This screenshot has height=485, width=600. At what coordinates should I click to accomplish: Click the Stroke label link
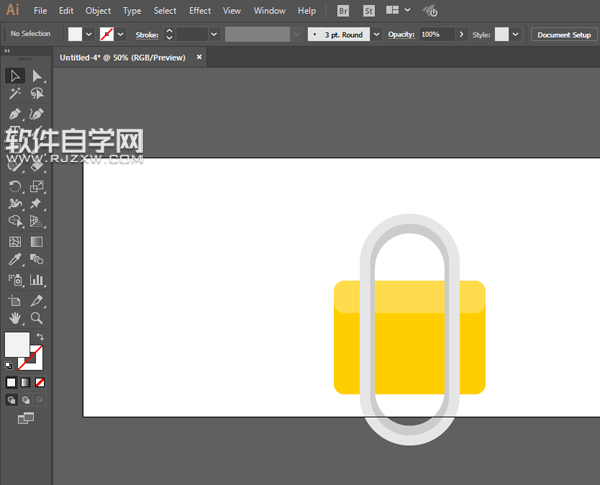147,35
